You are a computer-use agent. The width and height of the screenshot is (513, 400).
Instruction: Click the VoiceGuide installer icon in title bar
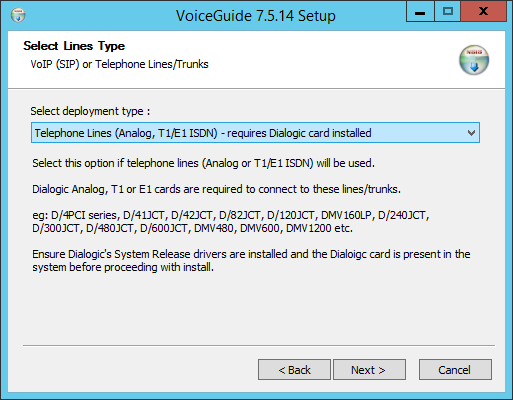[x=18, y=15]
